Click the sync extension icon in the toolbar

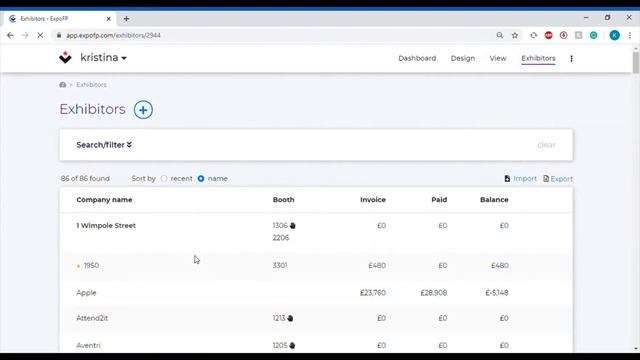(x=533, y=36)
